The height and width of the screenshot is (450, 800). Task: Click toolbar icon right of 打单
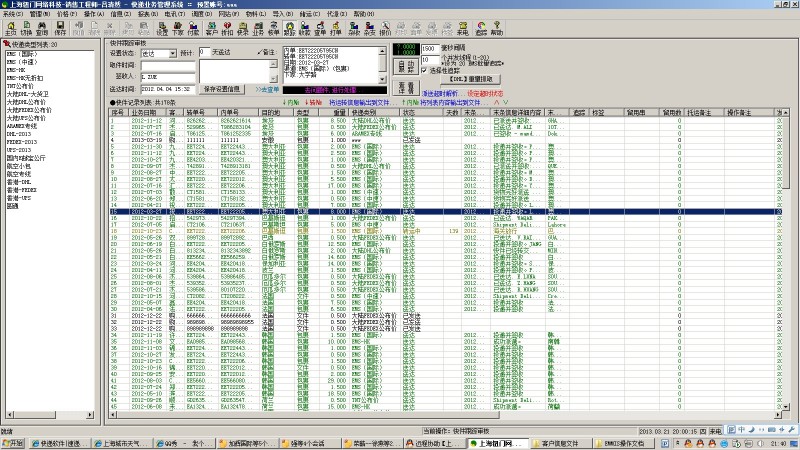pyautogui.click(x=354, y=28)
